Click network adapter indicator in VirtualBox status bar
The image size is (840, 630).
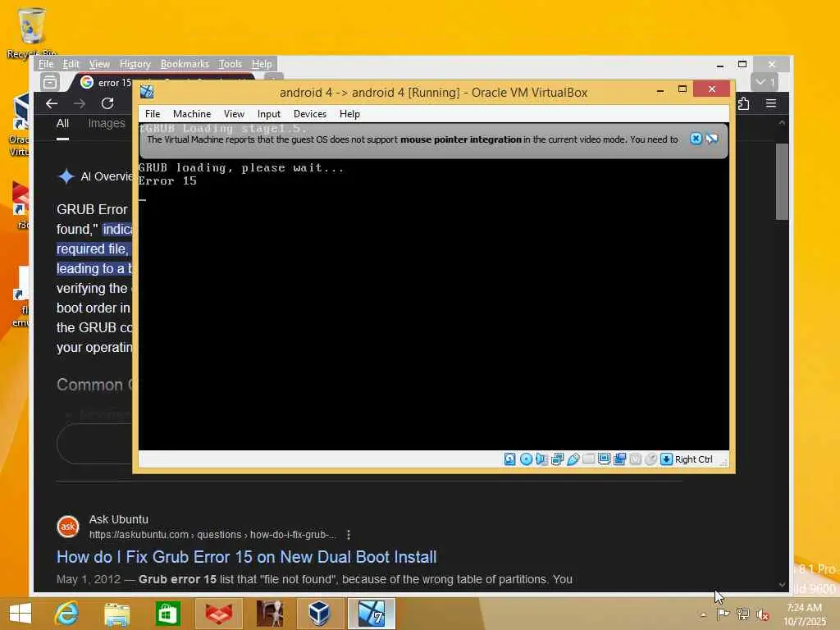(x=557, y=459)
